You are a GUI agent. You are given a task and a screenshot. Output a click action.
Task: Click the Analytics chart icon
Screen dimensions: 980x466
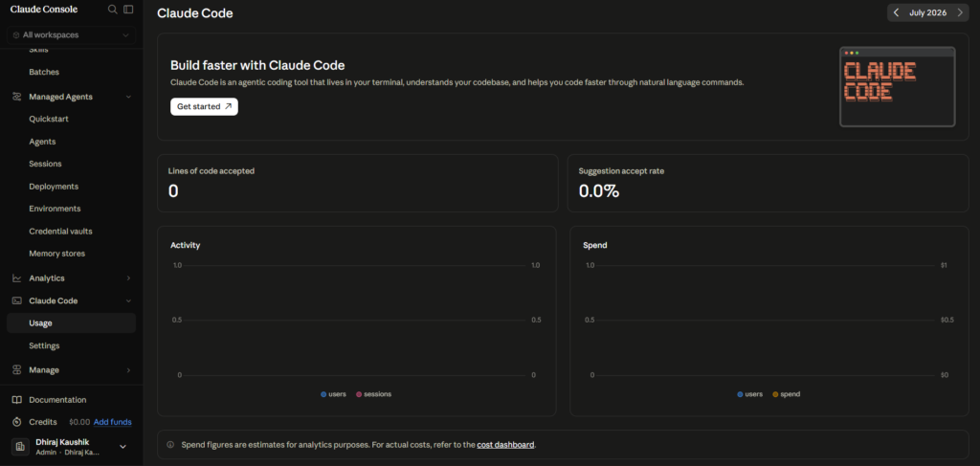click(17, 278)
